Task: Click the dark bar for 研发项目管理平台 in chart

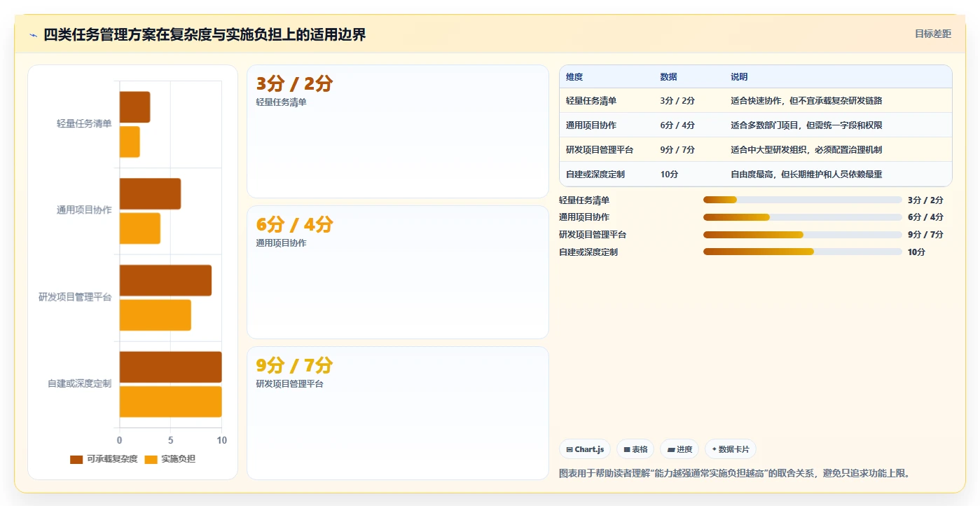Action: tap(165, 280)
